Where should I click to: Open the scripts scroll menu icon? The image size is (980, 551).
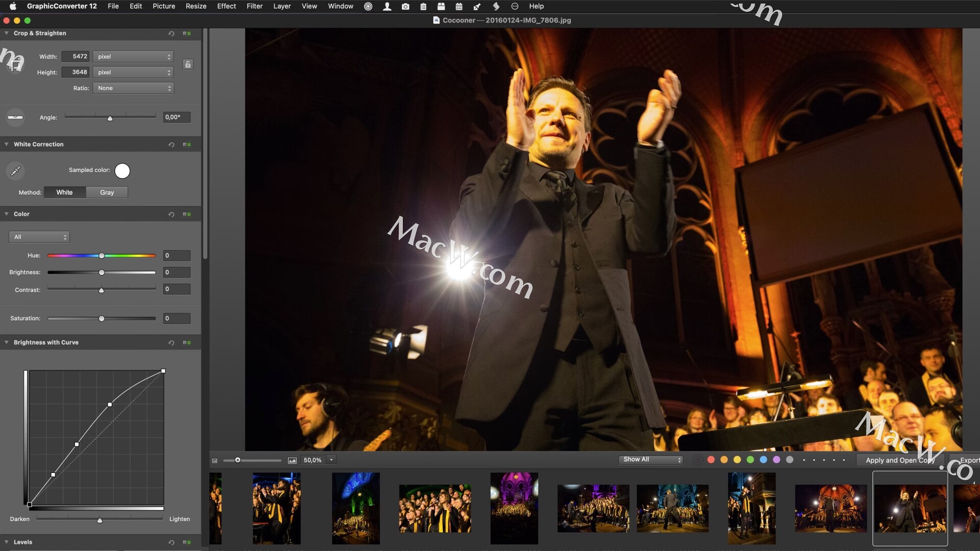pyautogui.click(x=496, y=6)
